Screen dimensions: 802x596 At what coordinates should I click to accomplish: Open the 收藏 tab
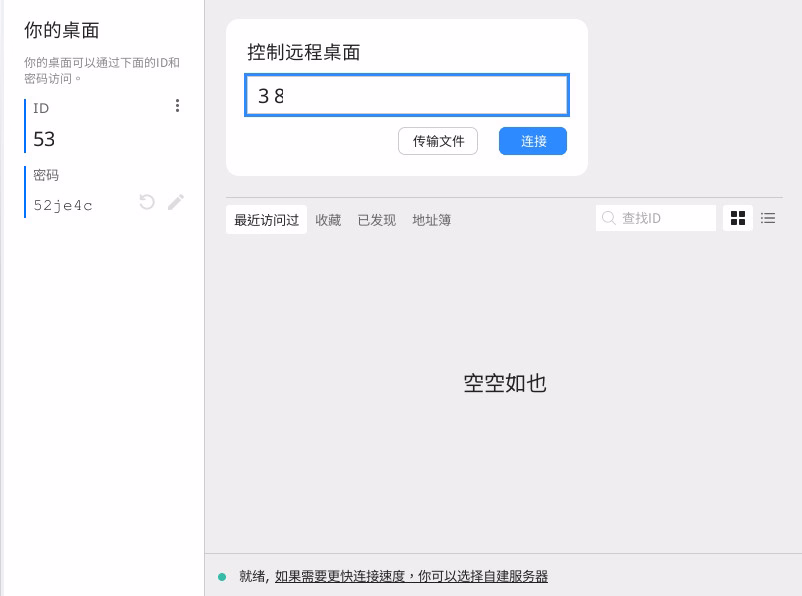(x=328, y=220)
